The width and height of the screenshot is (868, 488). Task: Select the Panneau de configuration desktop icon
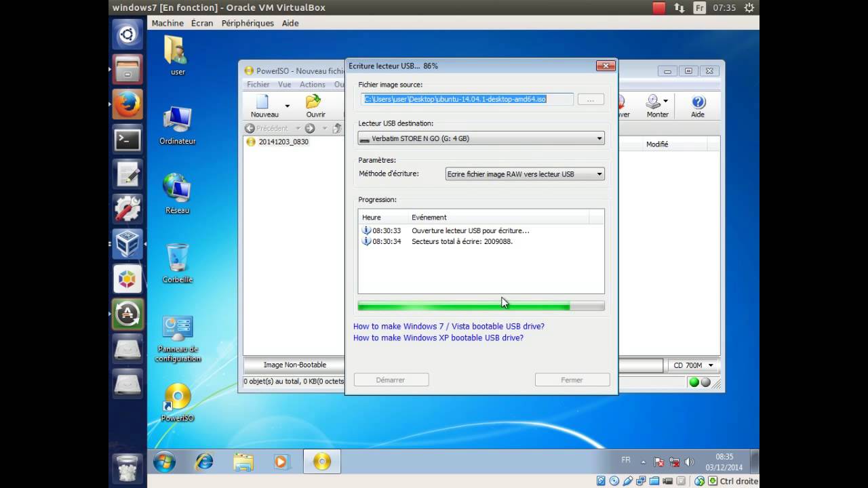pos(178,339)
